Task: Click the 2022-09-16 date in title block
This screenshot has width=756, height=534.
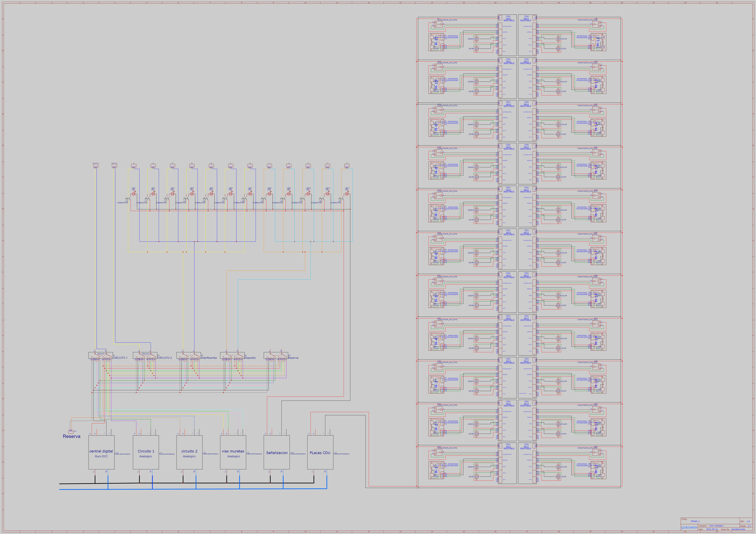Action: tap(712, 529)
